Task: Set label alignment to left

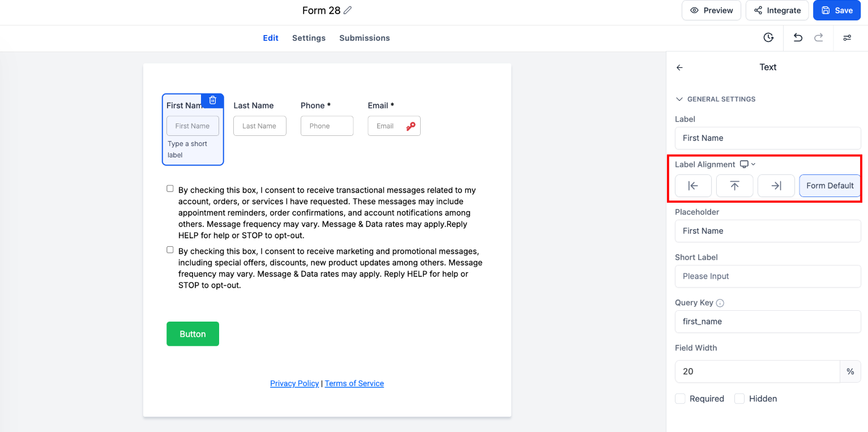Action: (693, 186)
